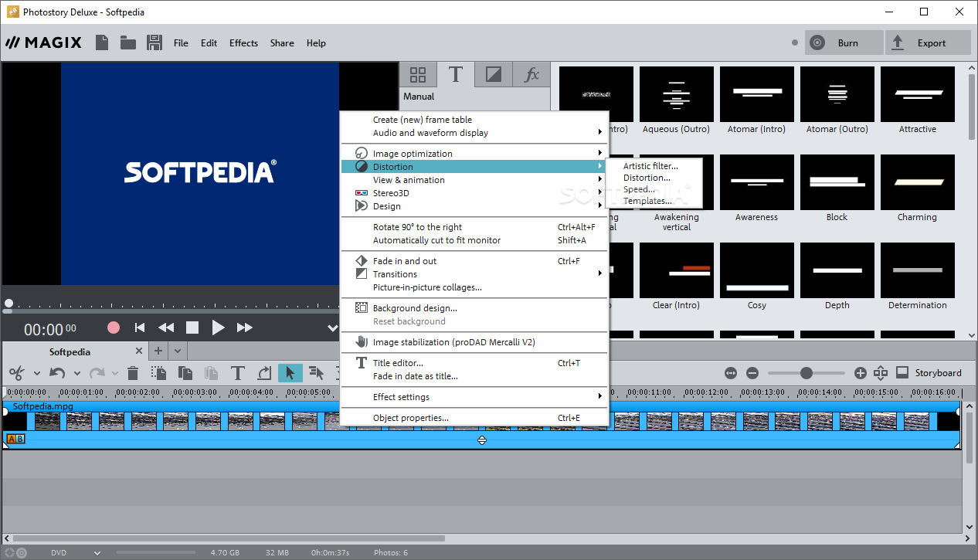Move the preview position slider handle
The height and width of the screenshot is (560, 978).
pos(8,304)
